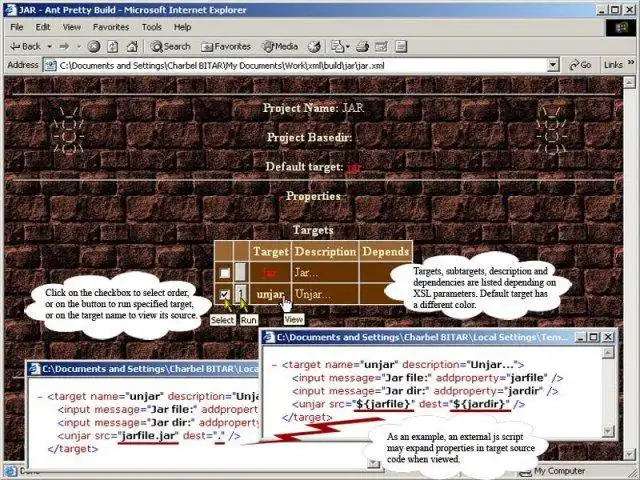Image resolution: width=640 pixels, height=480 pixels.
Task: Open the File menu
Action: (17, 27)
